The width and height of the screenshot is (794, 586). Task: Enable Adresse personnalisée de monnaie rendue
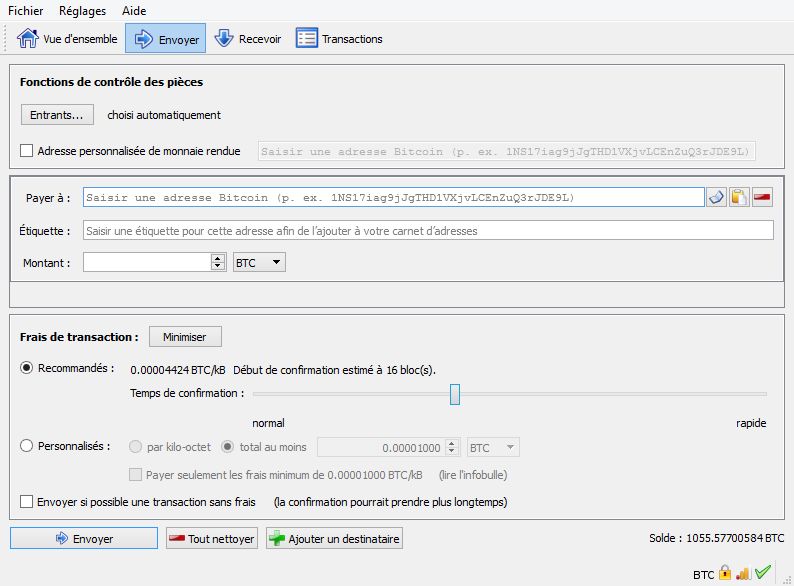point(27,152)
